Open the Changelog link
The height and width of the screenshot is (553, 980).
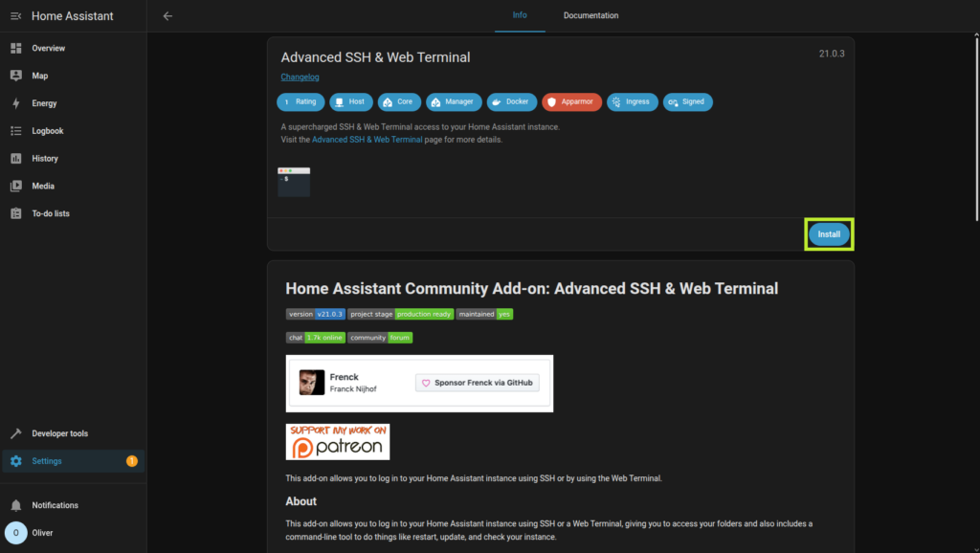tap(300, 77)
